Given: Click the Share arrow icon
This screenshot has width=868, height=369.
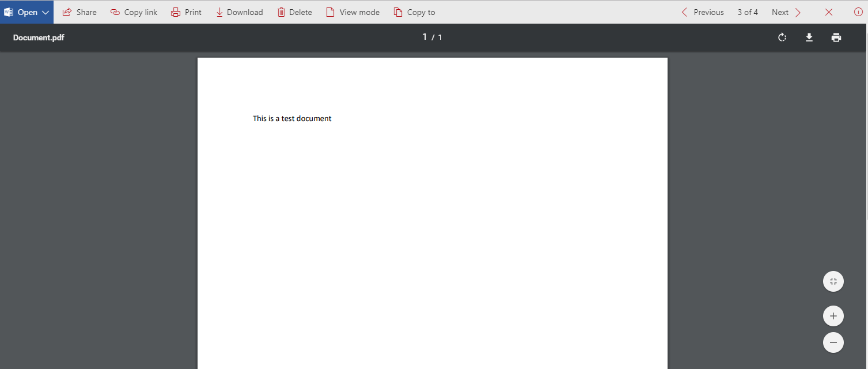Looking at the screenshot, I should point(67,12).
